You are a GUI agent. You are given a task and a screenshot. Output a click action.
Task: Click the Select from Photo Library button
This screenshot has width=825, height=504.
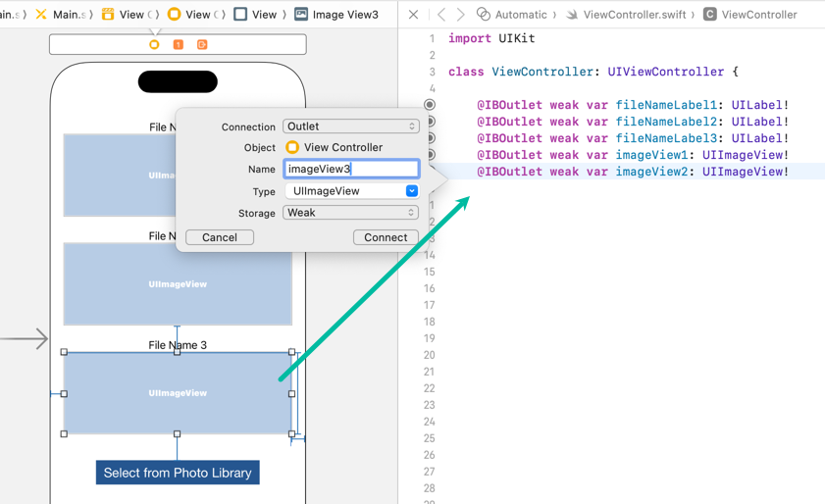pyautogui.click(x=178, y=473)
